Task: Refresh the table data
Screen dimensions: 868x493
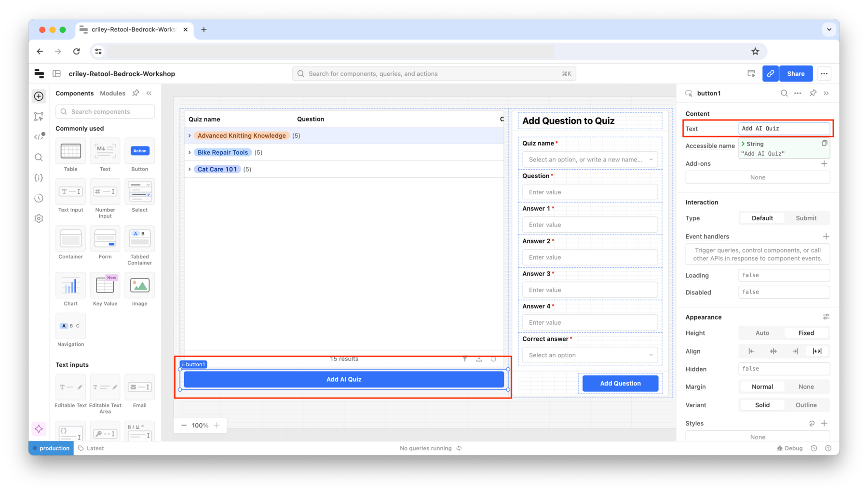Action: pyautogui.click(x=493, y=359)
